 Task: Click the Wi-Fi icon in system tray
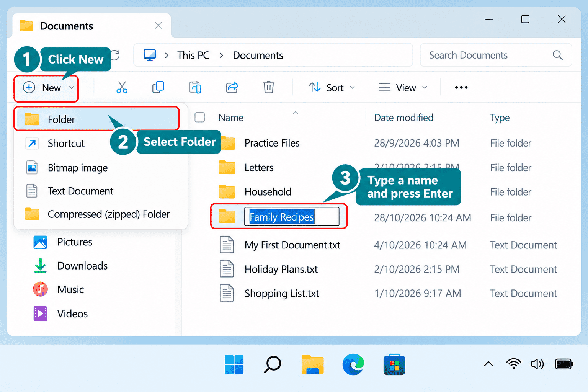click(513, 364)
